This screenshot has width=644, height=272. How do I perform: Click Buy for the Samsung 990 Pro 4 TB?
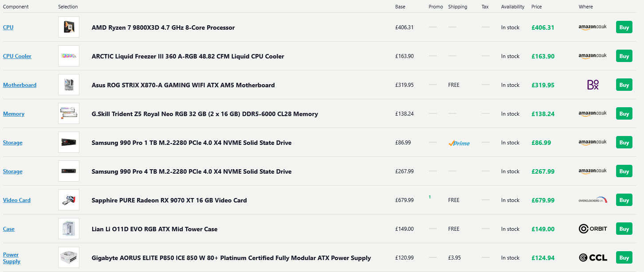pos(624,171)
